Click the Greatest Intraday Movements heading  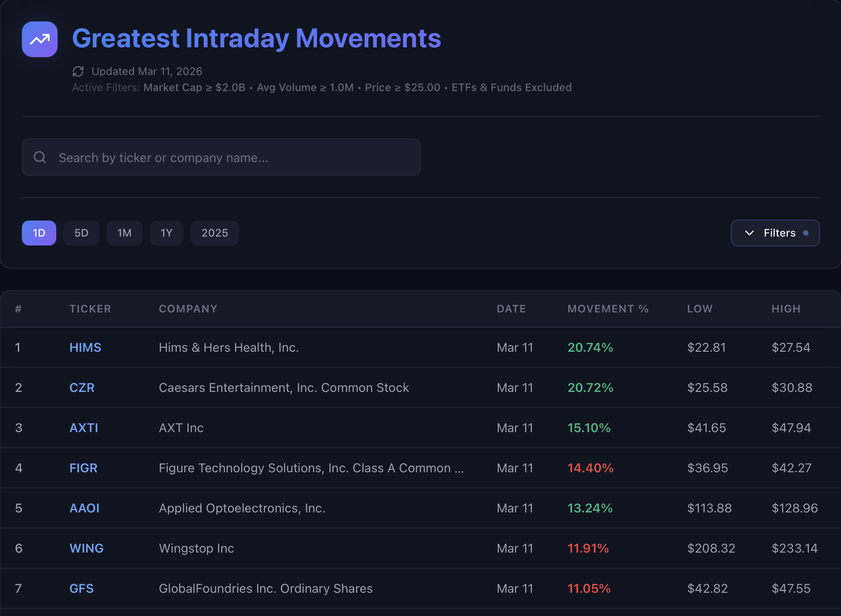point(257,38)
